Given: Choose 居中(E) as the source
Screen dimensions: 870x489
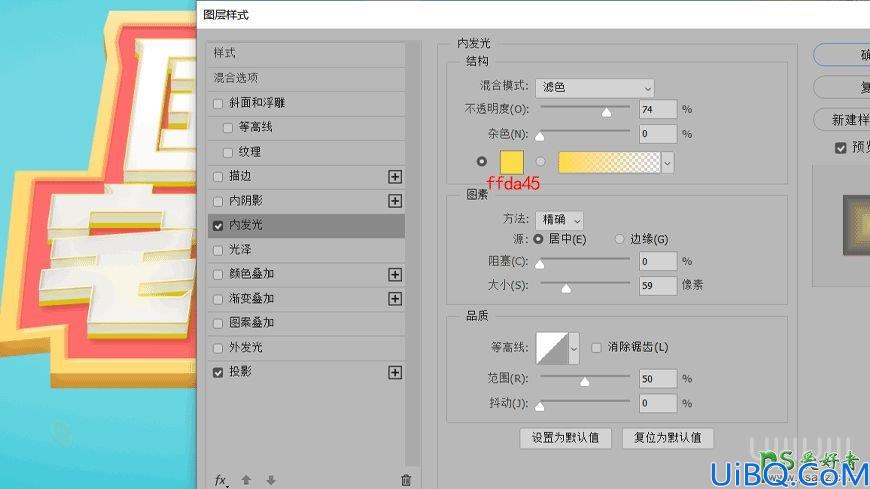Looking at the screenshot, I should tap(538, 239).
